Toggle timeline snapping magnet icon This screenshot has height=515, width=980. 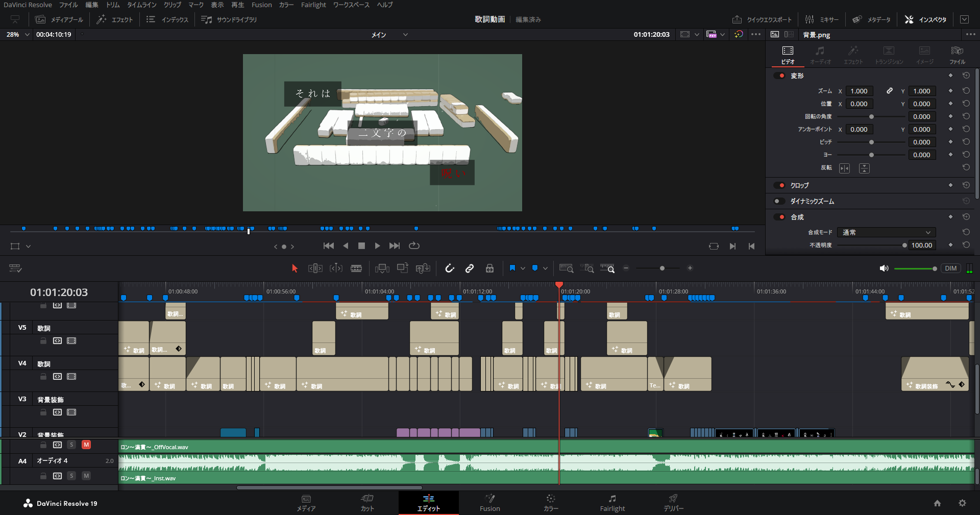[x=449, y=268]
